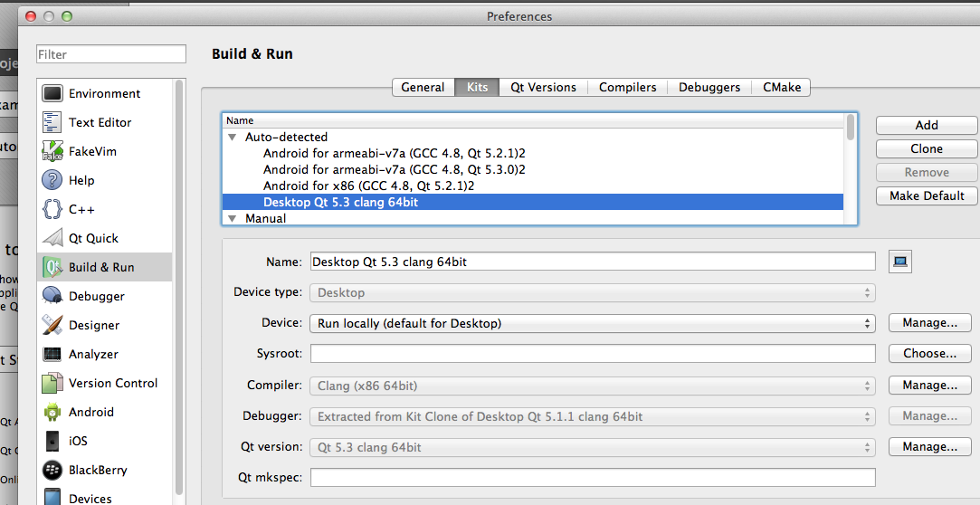This screenshot has width=980, height=505.
Task: Click the kit icon button beside Name
Action: [x=900, y=262]
